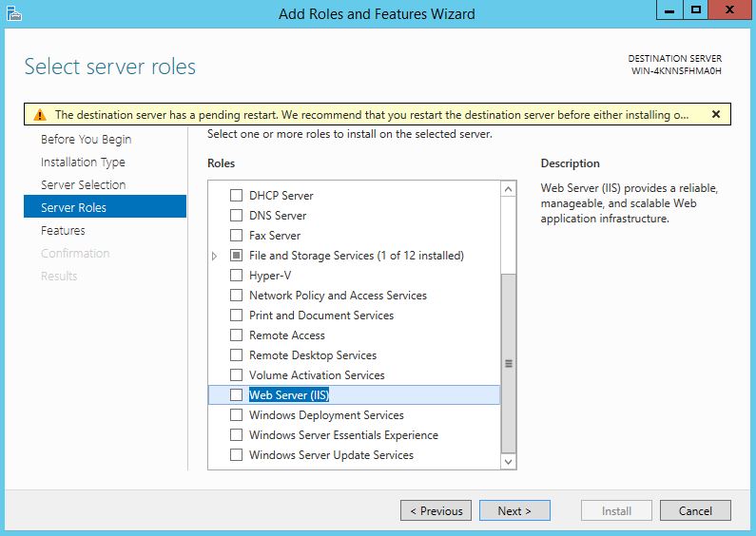Open the Installation Type step

coord(83,162)
